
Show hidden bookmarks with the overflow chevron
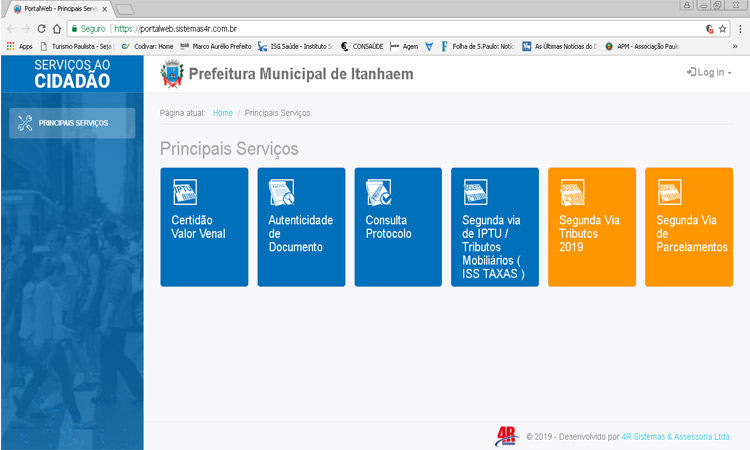click(x=735, y=46)
